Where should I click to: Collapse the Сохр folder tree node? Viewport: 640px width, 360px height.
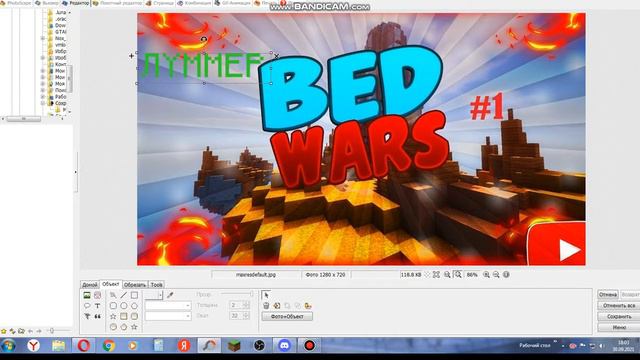(x=42, y=103)
